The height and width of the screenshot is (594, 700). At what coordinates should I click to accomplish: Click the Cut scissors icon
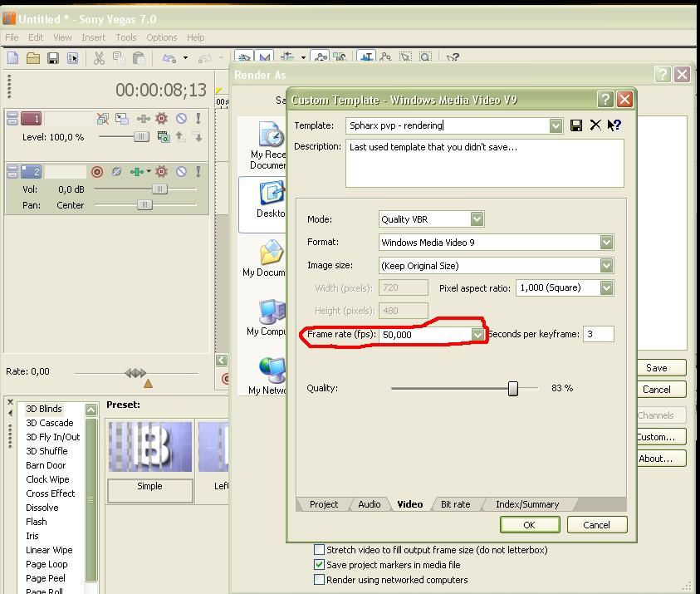(x=99, y=58)
